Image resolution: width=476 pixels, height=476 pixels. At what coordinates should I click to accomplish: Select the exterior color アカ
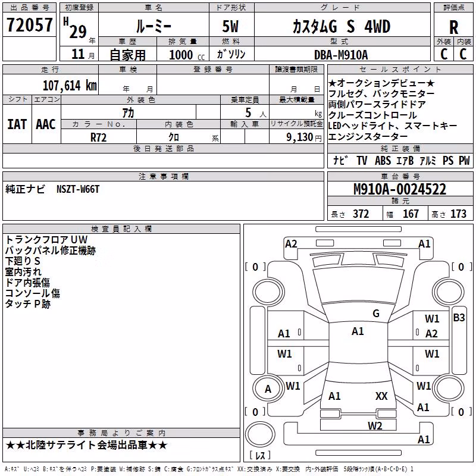coord(128,113)
